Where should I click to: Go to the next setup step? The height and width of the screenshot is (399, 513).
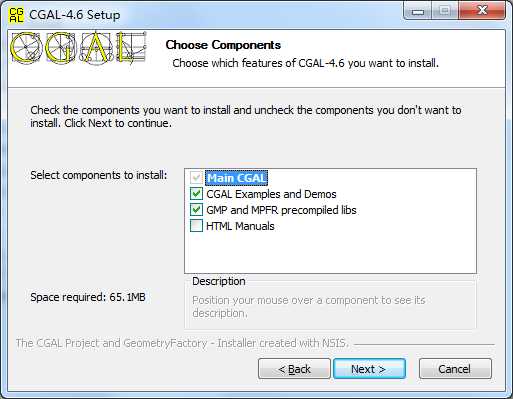369,369
